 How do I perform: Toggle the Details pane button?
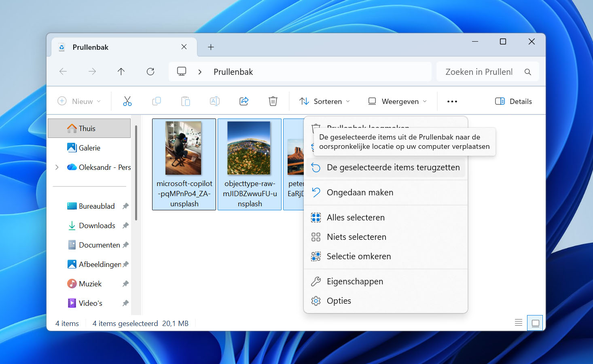click(x=514, y=101)
